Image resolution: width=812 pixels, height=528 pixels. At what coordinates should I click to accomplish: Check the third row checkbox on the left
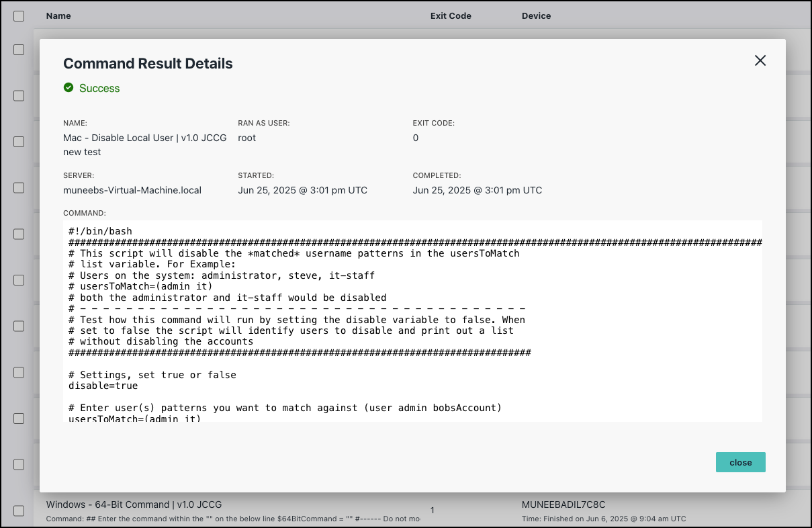pyautogui.click(x=18, y=142)
